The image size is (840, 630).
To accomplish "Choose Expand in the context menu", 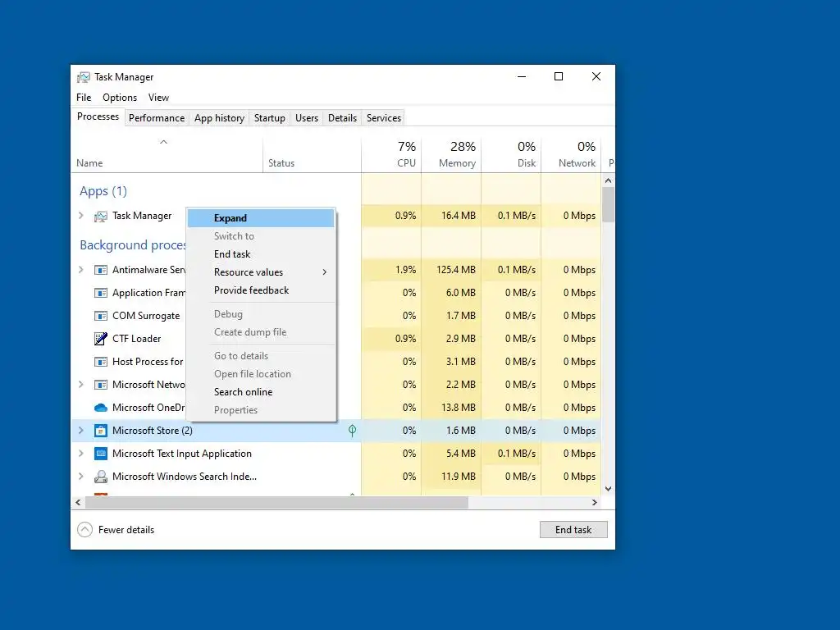I will point(261,218).
